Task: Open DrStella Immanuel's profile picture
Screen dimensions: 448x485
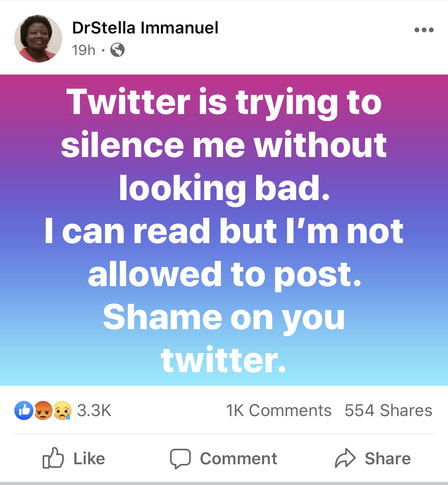Action: [38, 39]
